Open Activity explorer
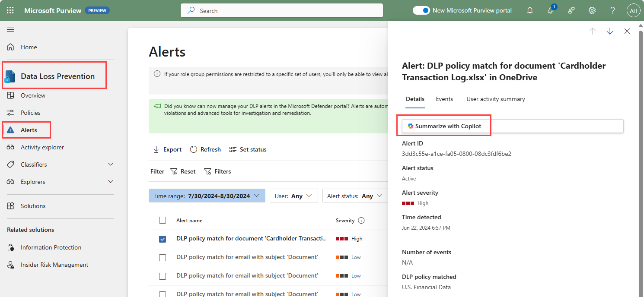This screenshot has width=644, height=297. 42,147
